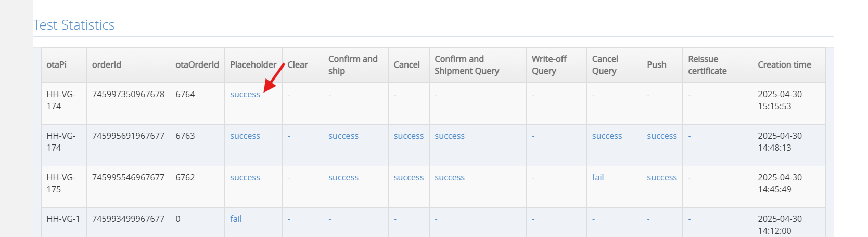Click the orderId column header
Screen dimensions: 868x237
pyautogui.click(x=106, y=65)
